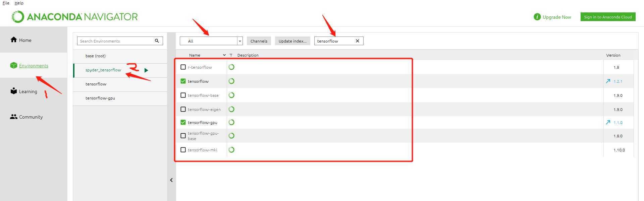The height and width of the screenshot is (201, 644).
Task: Click the Learning book icon
Action: pyautogui.click(x=14, y=91)
